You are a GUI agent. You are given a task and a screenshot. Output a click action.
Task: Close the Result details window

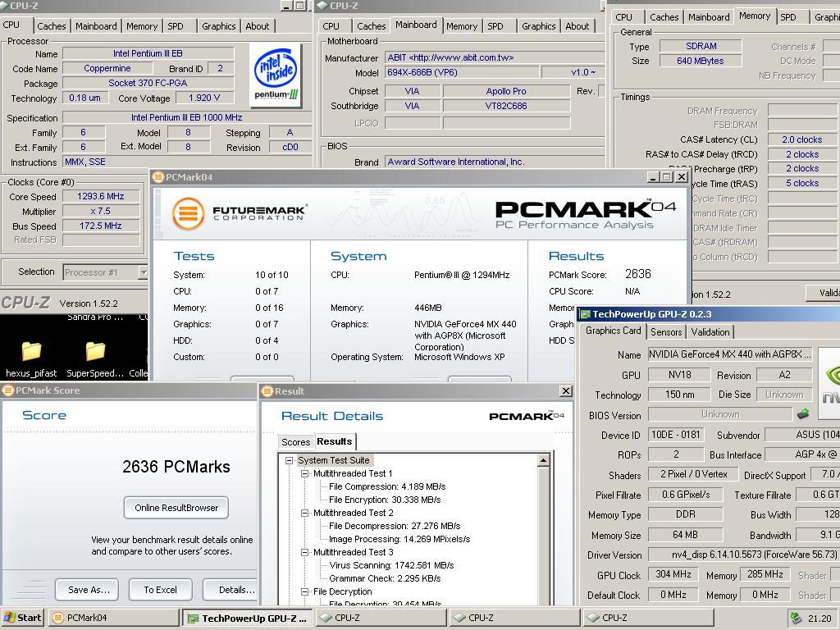pos(566,391)
